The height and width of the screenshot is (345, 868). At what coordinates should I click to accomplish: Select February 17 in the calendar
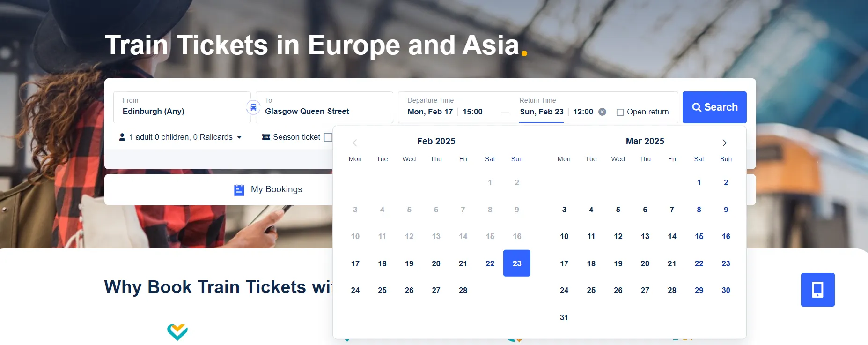pyautogui.click(x=355, y=263)
